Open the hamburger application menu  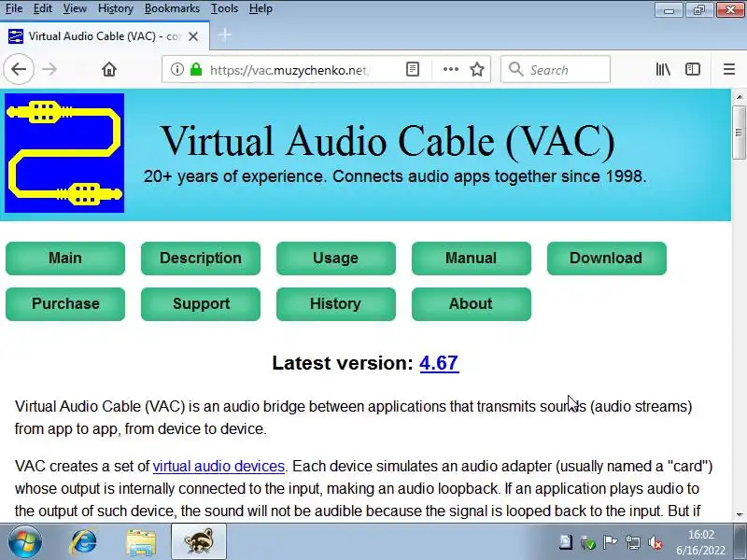coord(729,69)
